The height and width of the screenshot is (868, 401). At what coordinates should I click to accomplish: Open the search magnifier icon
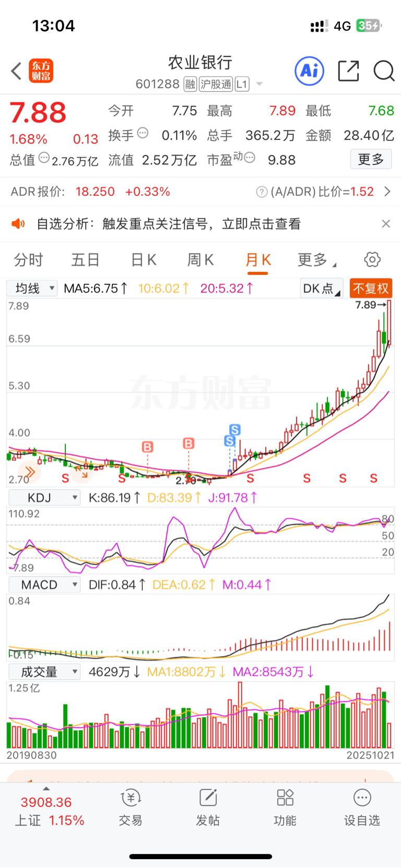coord(384,71)
